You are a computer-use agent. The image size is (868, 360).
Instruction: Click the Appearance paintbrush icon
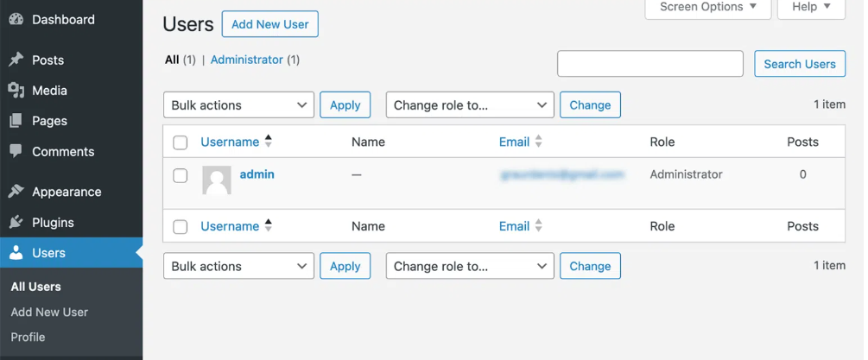point(16,192)
